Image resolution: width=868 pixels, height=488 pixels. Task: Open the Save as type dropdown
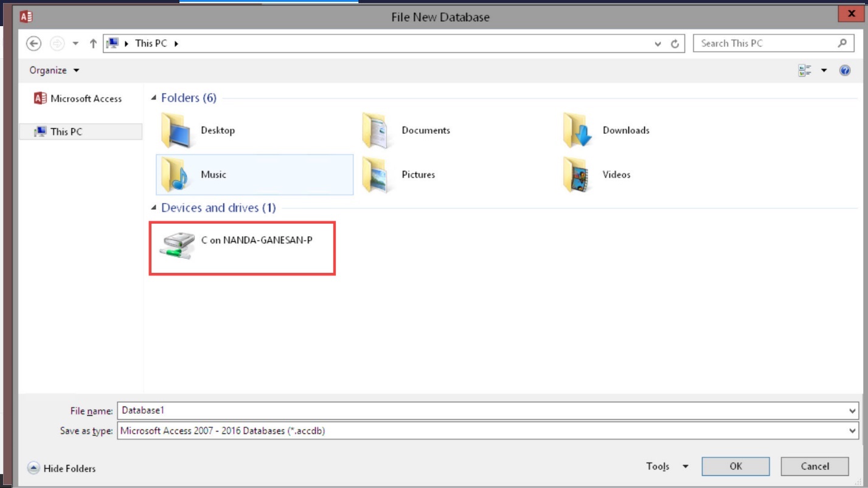[852, 431]
